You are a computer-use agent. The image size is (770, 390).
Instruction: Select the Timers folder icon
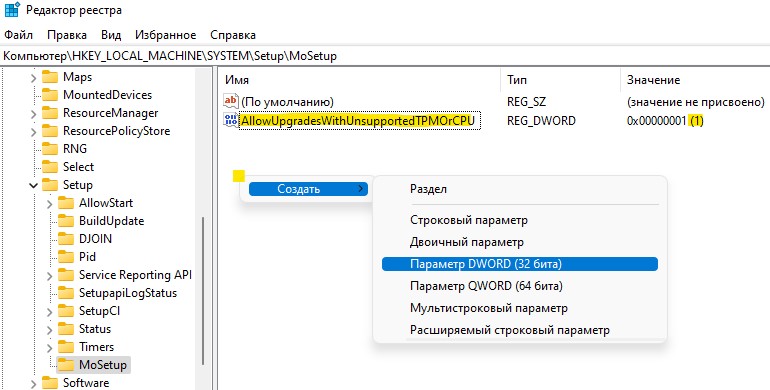click(66, 347)
